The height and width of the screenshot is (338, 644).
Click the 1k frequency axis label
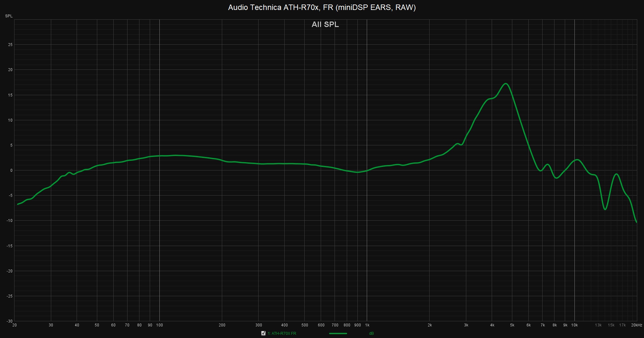click(x=367, y=325)
